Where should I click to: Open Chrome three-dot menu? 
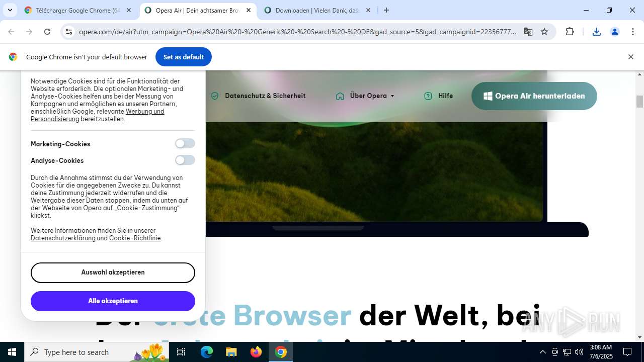(x=633, y=32)
